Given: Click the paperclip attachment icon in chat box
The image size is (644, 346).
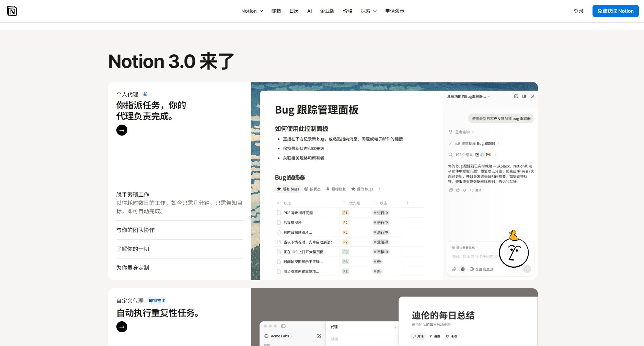Looking at the screenshot, I should coord(454,269).
